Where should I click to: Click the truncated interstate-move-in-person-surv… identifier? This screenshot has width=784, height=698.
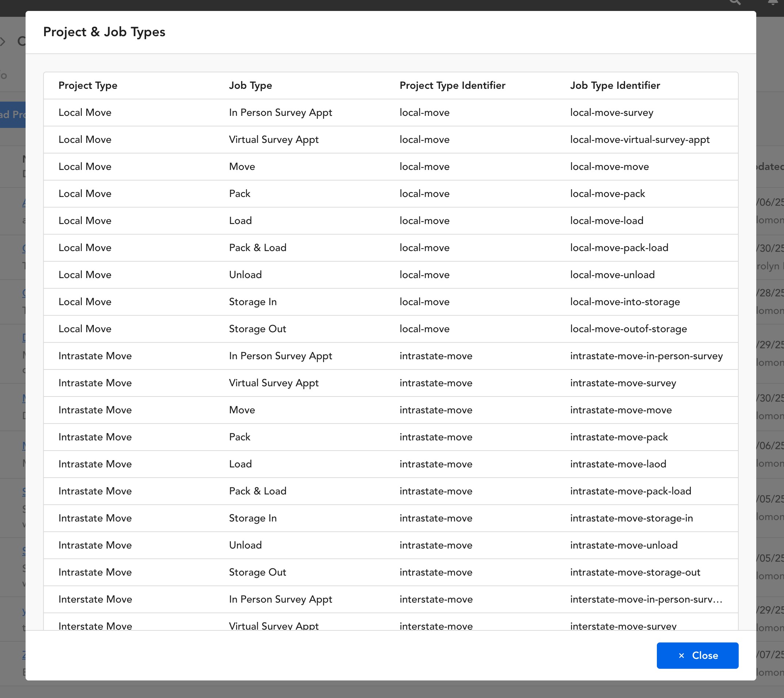point(646,599)
